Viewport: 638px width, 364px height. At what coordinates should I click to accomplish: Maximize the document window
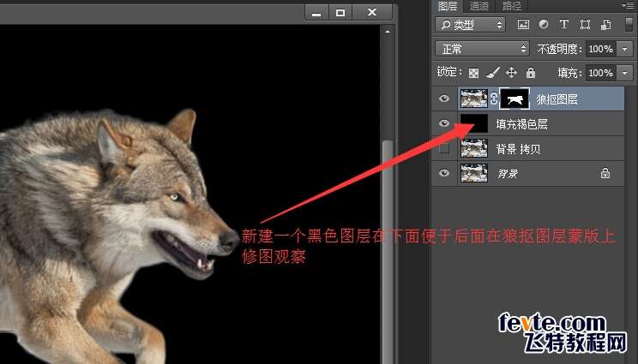[340, 13]
